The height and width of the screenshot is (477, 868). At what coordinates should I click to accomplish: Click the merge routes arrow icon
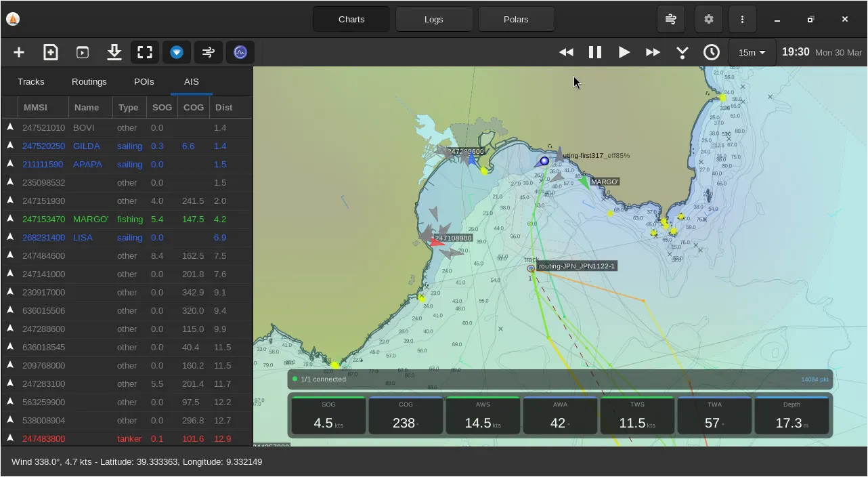[x=682, y=52]
